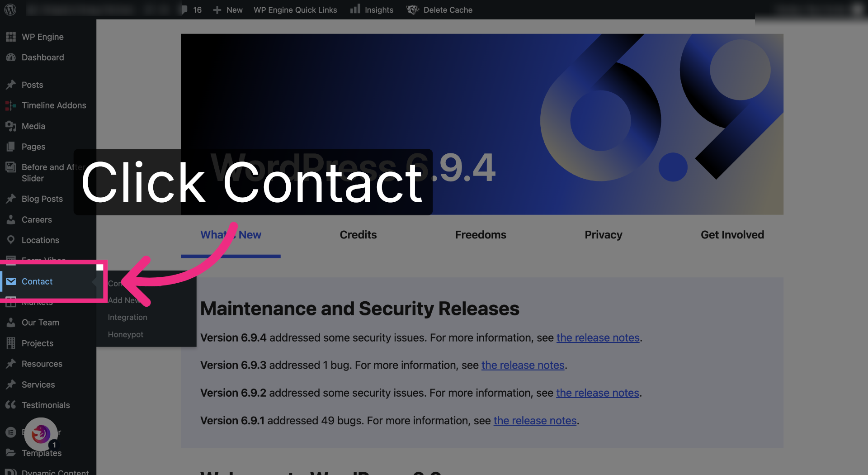Click the Our Team person icon

tap(11, 323)
